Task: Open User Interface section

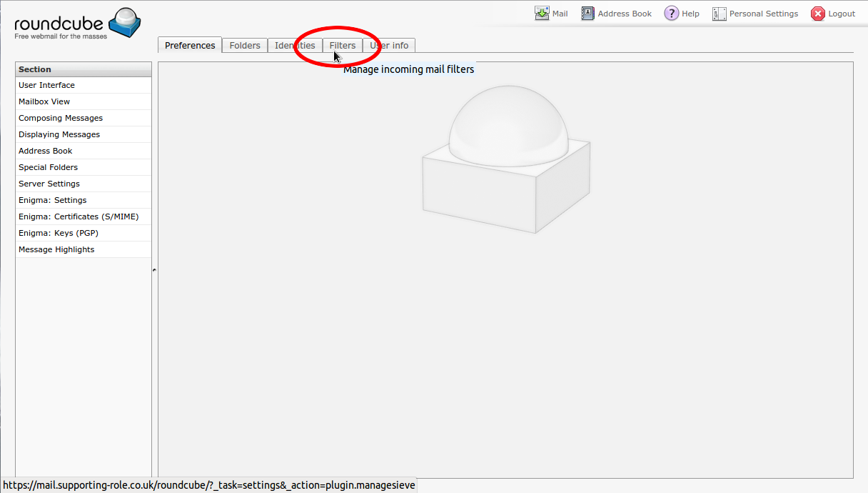Action: click(46, 85)
